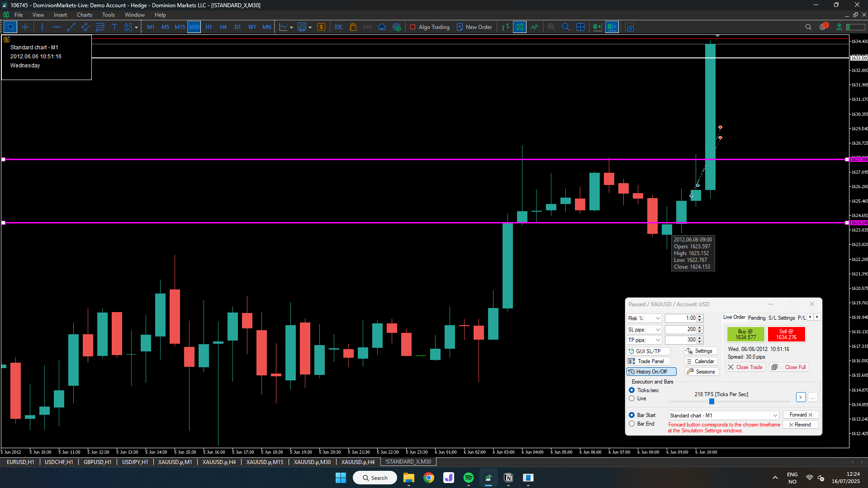Open the Insert menu
Image resolution: width=868 pixels, height=488 pixels.
[x=60, y=15]
